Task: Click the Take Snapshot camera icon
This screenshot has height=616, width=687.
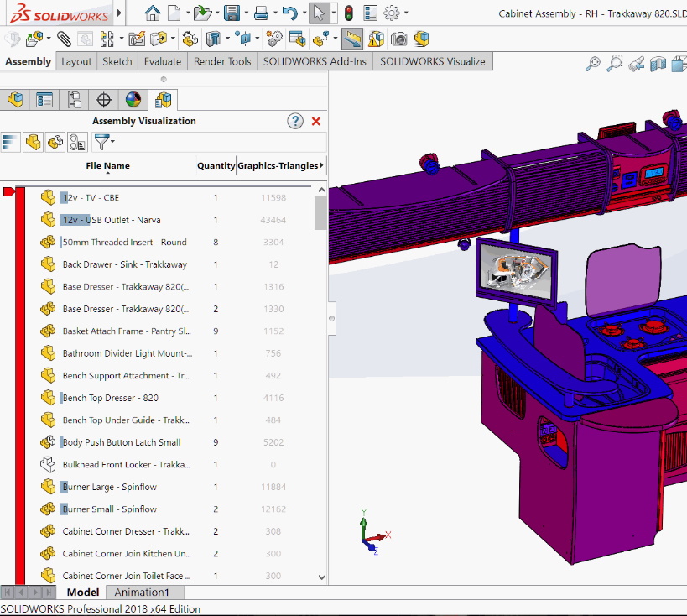Action: point(399,39)
